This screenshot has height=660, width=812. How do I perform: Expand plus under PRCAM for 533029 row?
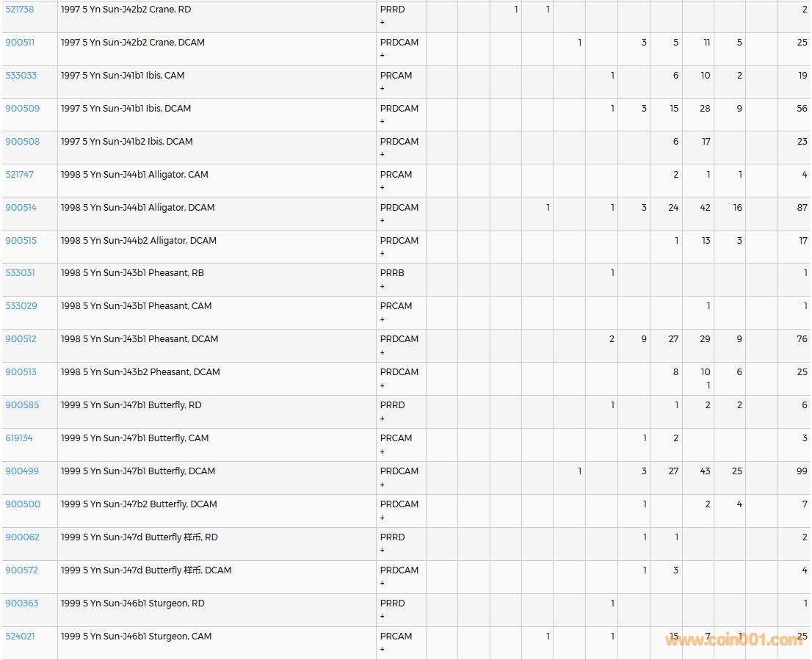[383, 319]
